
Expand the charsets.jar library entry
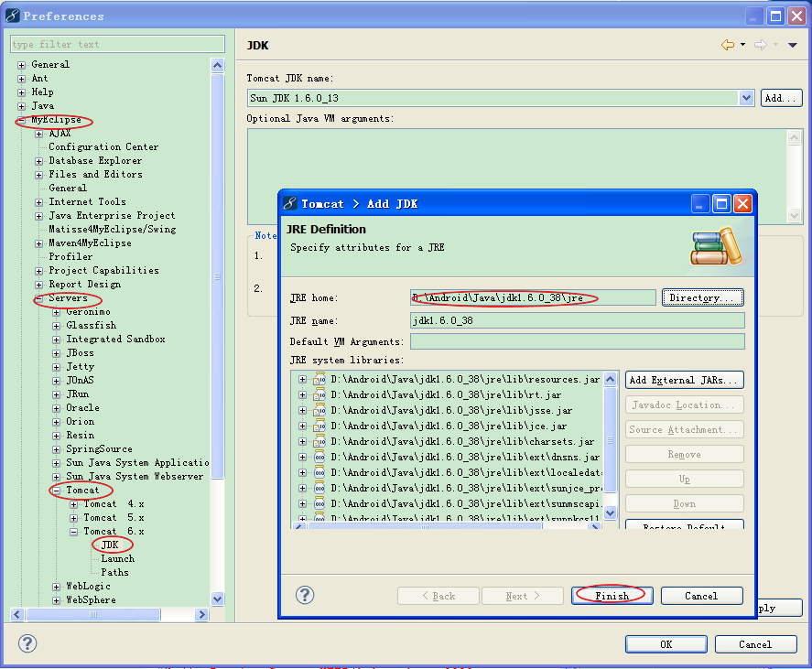(x=302, y=442)
